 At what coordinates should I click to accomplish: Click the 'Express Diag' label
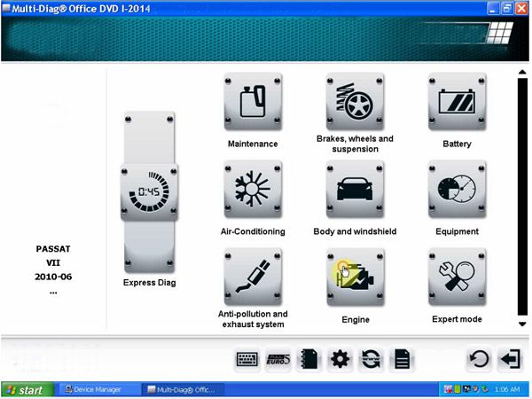[149, 283]
